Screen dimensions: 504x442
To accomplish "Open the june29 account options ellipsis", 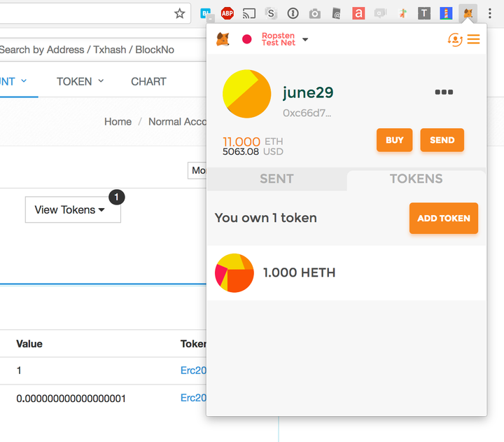I will 444,92.
